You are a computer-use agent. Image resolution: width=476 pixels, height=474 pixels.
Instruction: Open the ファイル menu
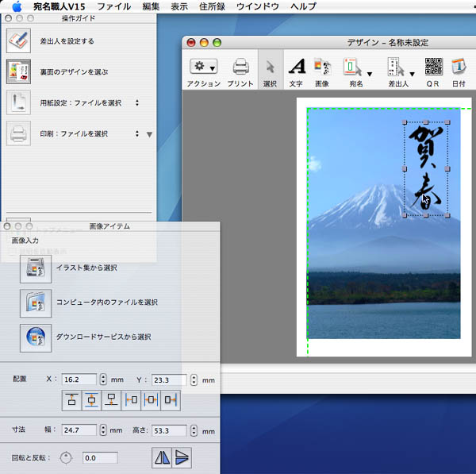coord(113,6)
